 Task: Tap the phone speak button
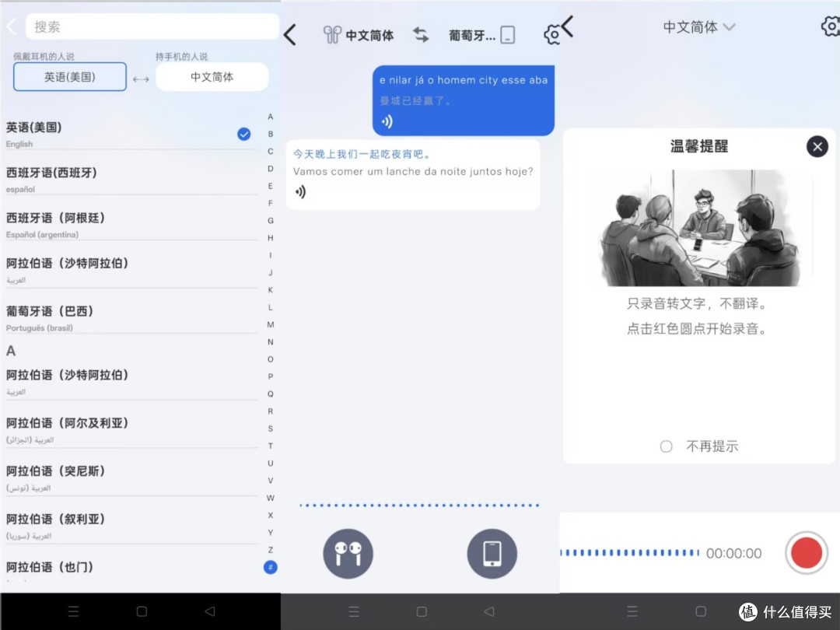point(492,554)
